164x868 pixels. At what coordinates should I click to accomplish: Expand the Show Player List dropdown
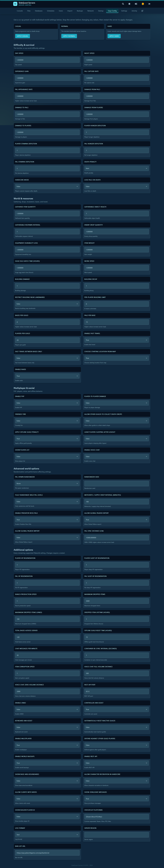tap(47, 457)
